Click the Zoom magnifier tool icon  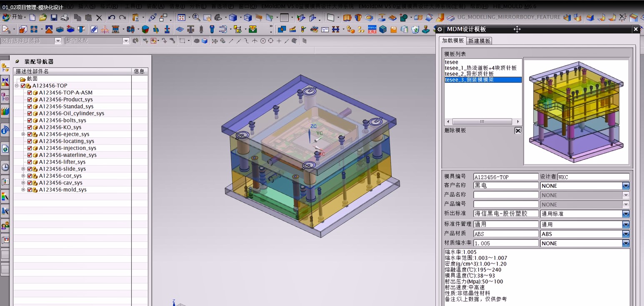coord(196,17)
